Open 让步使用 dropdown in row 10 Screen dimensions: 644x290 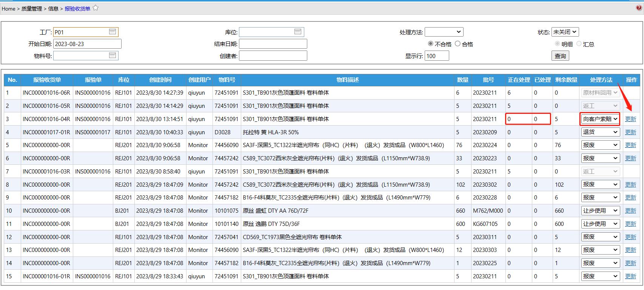pyautogui.click(x=600, y=210)
